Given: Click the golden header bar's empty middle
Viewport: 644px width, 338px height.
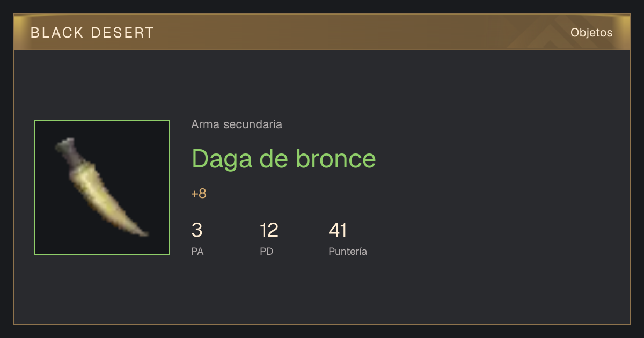Looking at the screenshot, I should click(x=349, y=33).
